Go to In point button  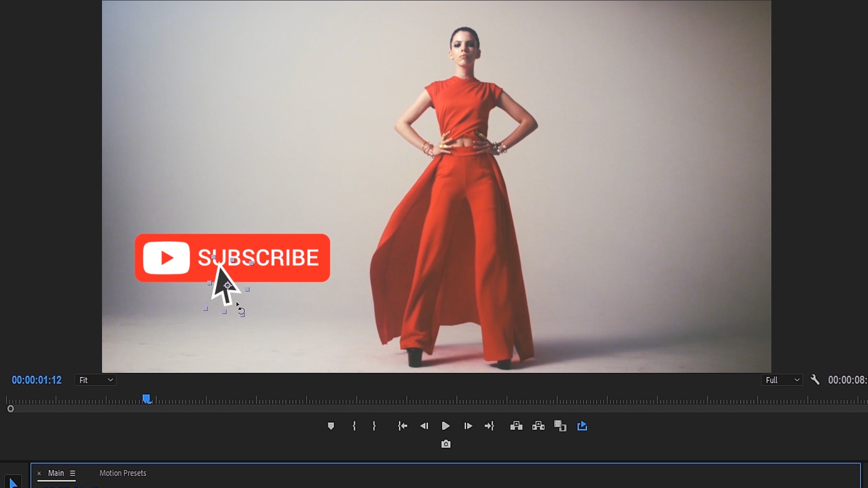402,426
